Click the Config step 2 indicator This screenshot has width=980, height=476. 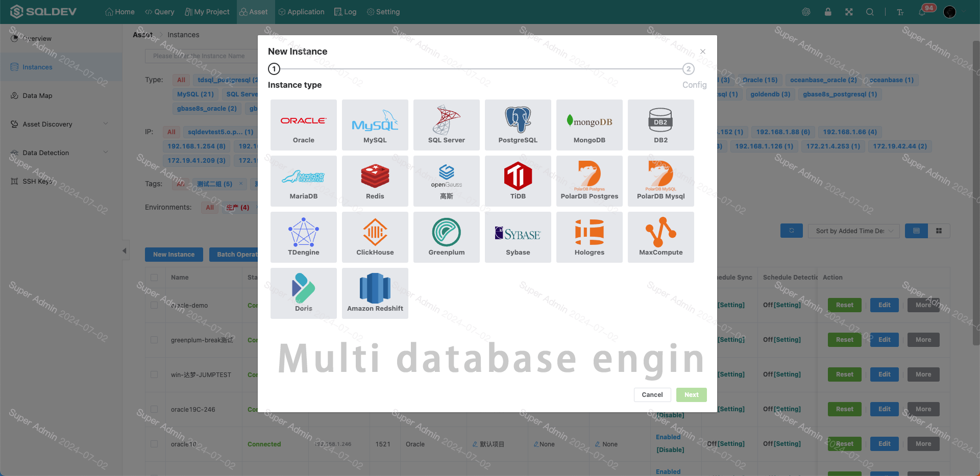[x=689, y=69]
